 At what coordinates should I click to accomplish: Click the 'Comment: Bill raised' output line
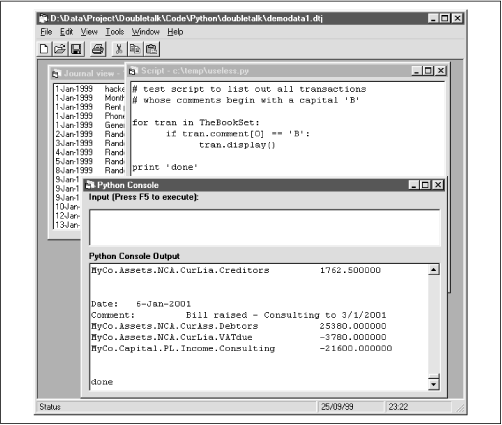239,315
